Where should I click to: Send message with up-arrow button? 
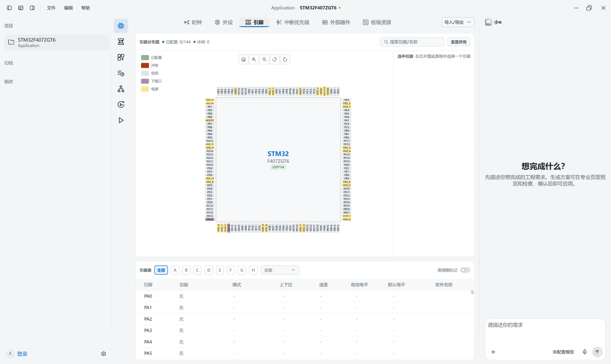pos(597,352)
